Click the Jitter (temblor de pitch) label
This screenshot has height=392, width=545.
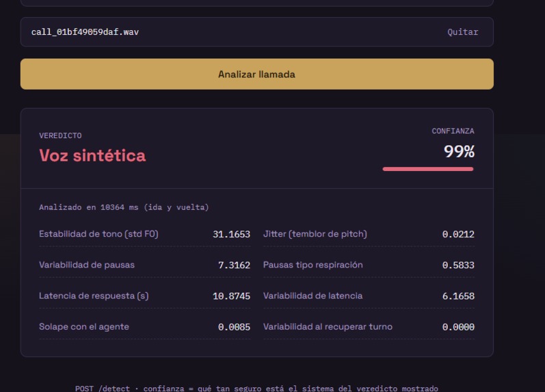tap(315, 234)
